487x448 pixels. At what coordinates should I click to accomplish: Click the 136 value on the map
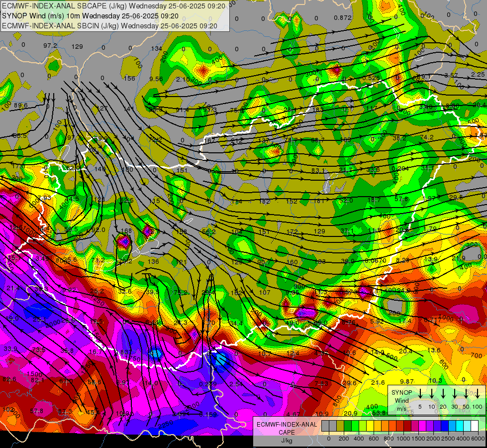click(153, 261)
